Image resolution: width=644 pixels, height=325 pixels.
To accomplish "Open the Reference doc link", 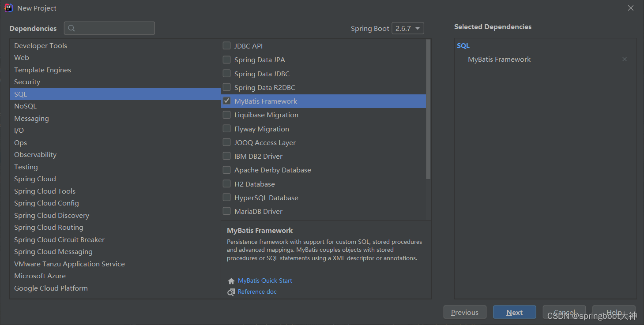I will click(x=257, y=291).
